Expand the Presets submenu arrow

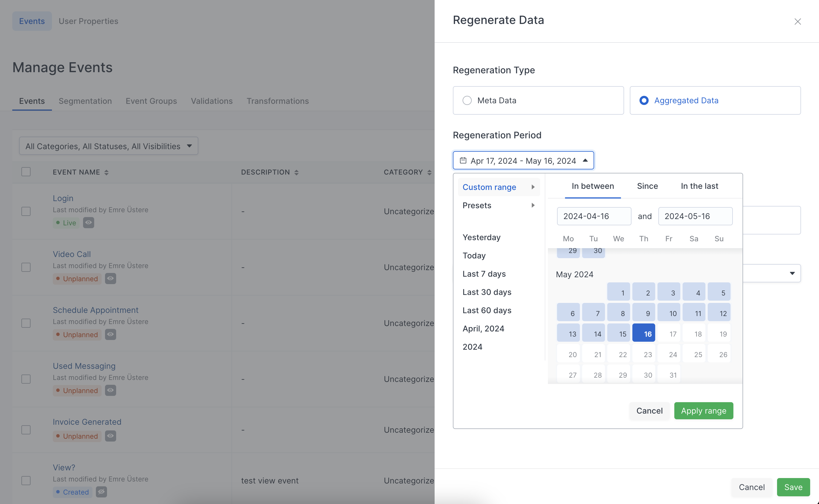point(533,205)
